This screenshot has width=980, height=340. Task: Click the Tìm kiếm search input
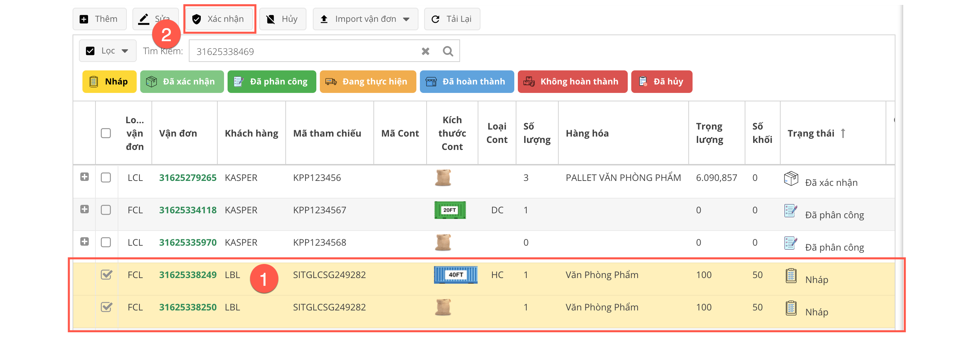click(x=304, y=51)
